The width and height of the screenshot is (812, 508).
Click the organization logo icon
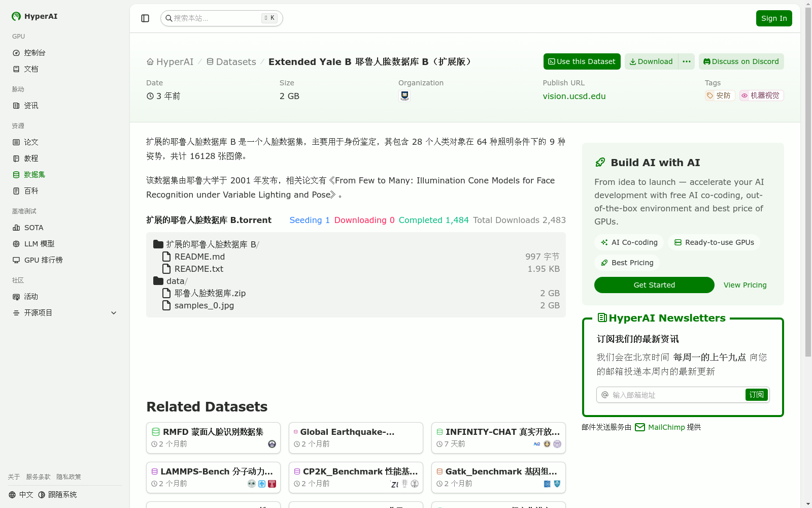click(404, 96)
